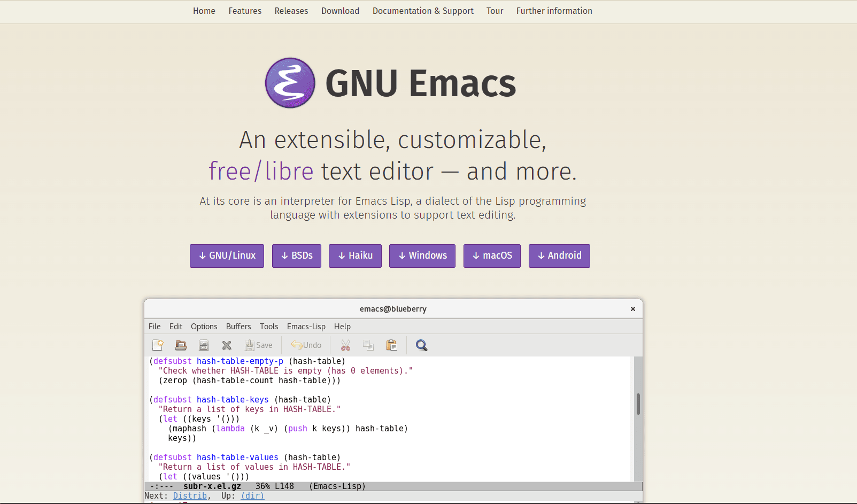Click hash-table-values function name in code

pyautogui.click(x=237, y=458)
